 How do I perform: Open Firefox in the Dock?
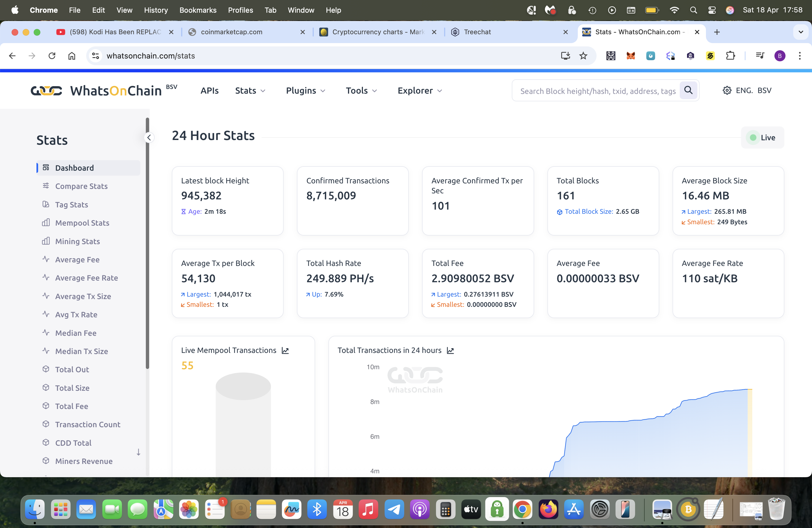(548, 509)
